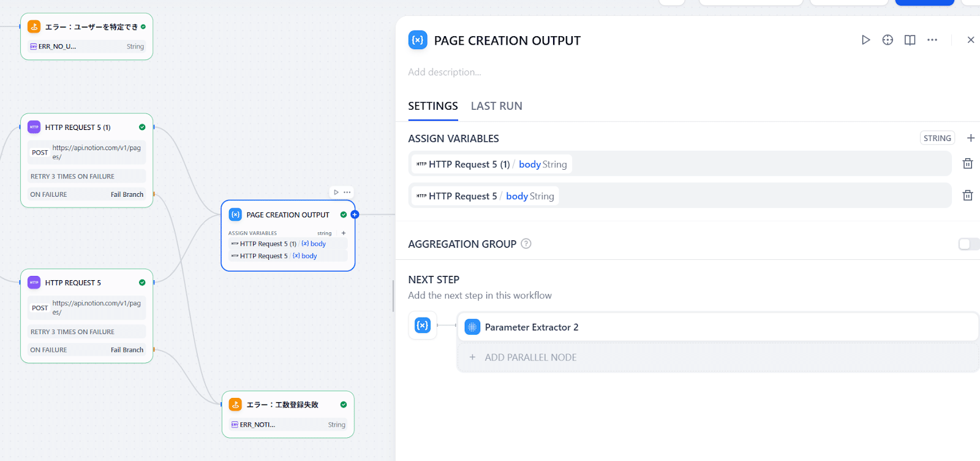
Task: Click the plus handle on Page Creation Output node
Action: click(355, 215)
